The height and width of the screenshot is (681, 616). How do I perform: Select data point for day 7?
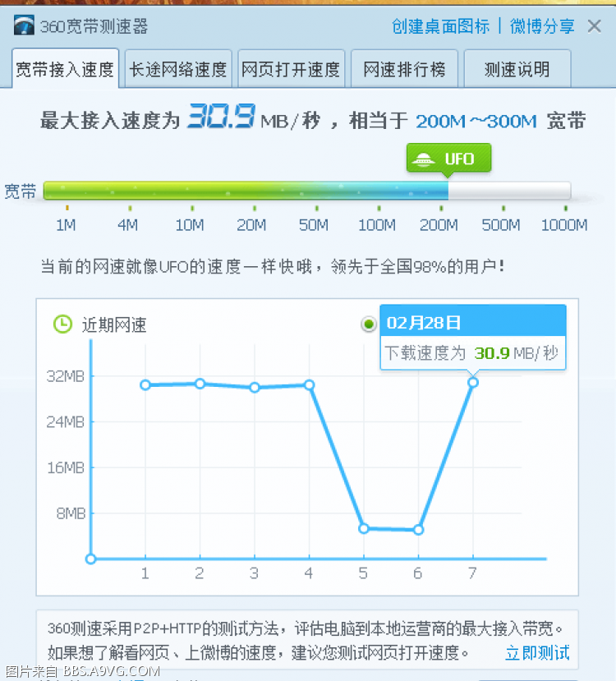coord(473,382)
